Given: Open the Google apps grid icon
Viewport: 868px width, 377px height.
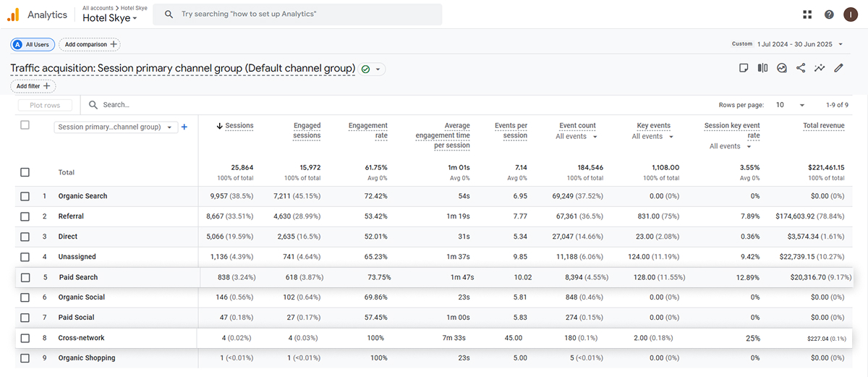Looking at the screenshot, I should click(807, 14).
